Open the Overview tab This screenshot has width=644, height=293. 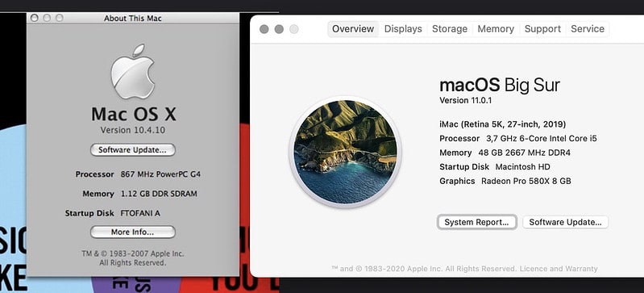(x=353, y=29)
